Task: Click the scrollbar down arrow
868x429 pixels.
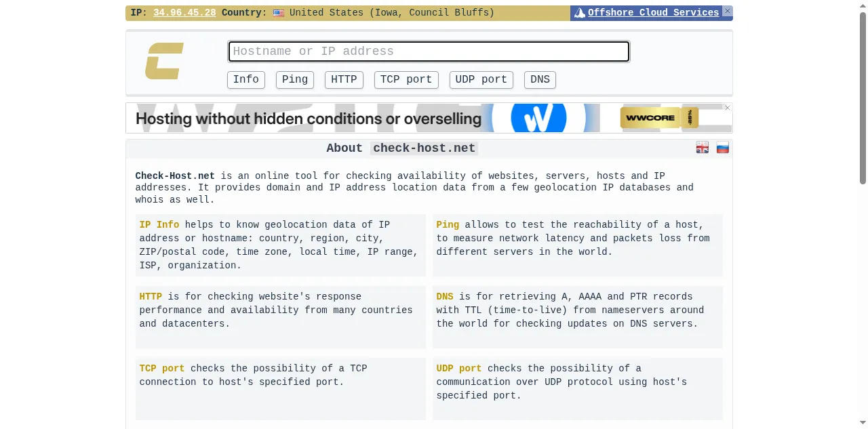Action: click(x=863, y=424)
